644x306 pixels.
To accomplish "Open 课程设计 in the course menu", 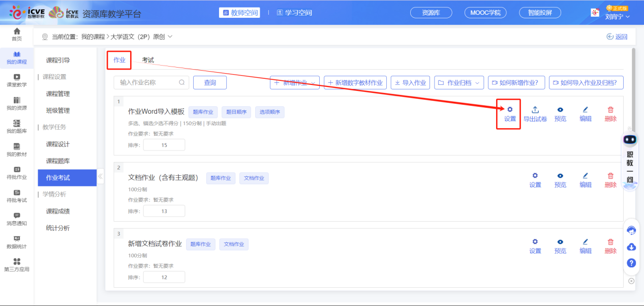I will click(58, 144).
